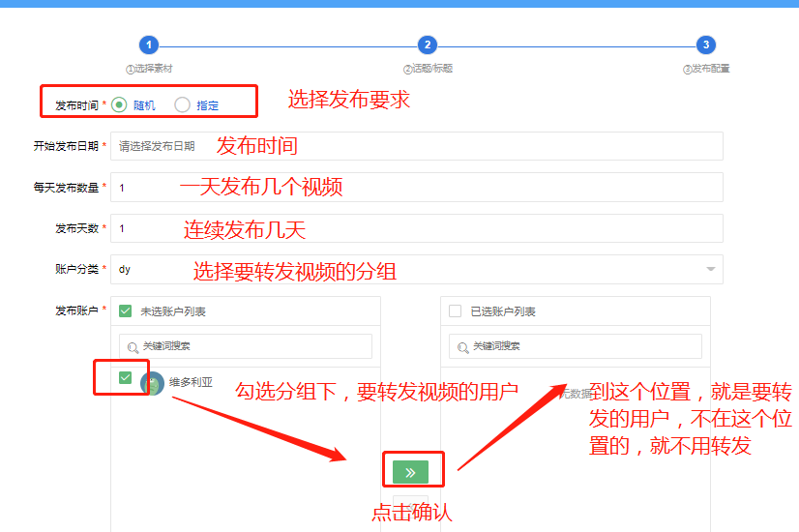Select the 指定 publish time radio
799x532 pixels.
[182, 104]
